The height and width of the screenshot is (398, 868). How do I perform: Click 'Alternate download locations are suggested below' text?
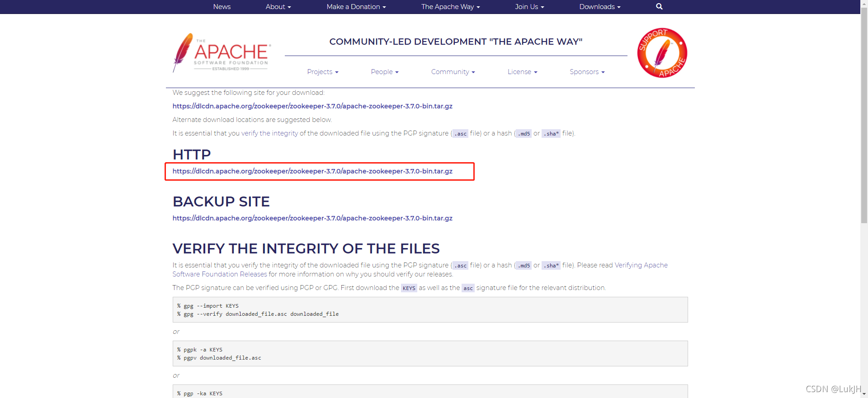click(252, 120)
